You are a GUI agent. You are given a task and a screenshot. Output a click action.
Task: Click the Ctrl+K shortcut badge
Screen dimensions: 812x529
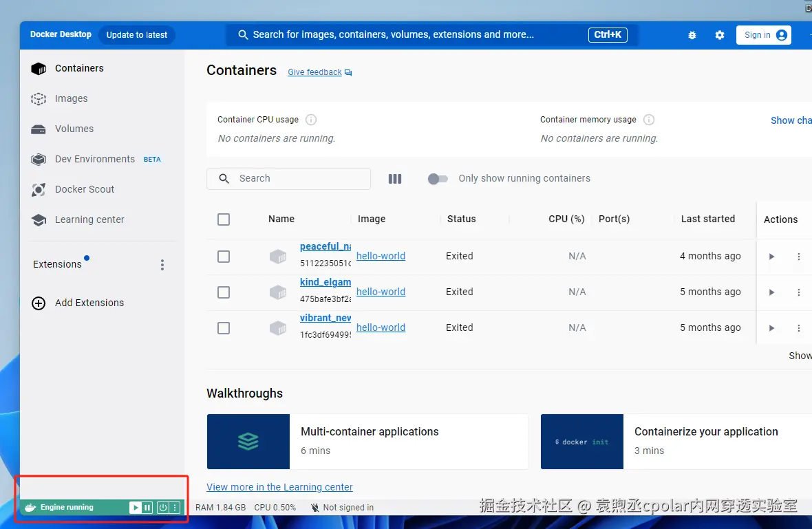click(608, 34)
